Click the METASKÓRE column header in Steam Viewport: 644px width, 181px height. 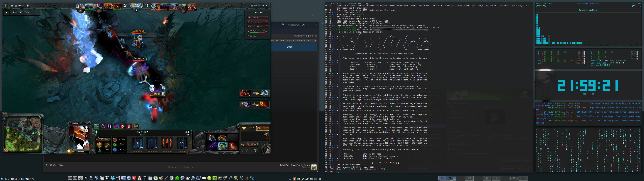click(278, 41)
